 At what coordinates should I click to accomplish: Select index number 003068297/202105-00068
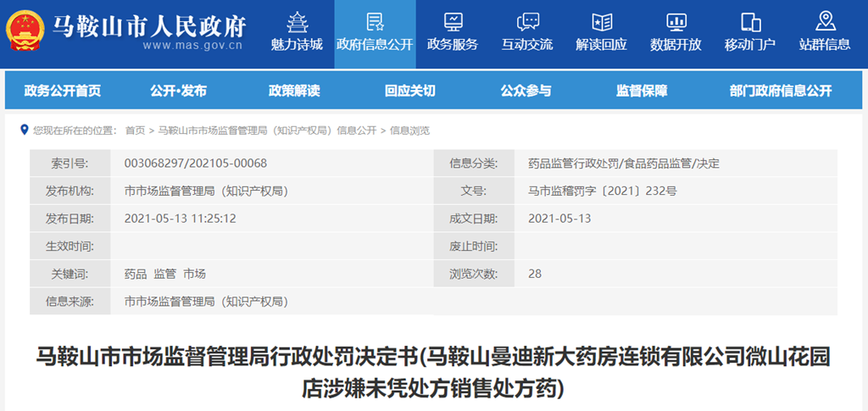tap(196, 164)
